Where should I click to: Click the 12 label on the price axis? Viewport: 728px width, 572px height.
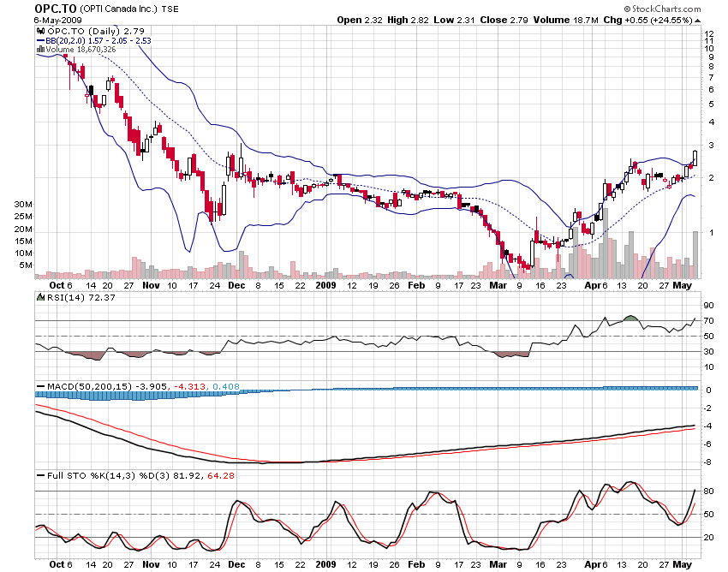pos(709,33)
